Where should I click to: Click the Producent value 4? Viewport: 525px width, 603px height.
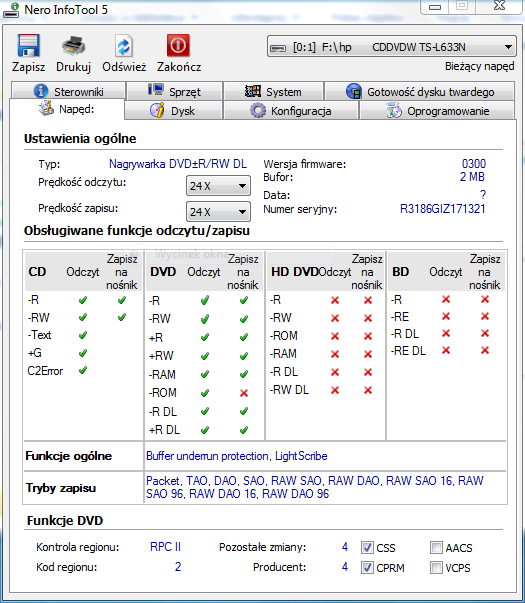pyautogui.click(x=345, y=567)
